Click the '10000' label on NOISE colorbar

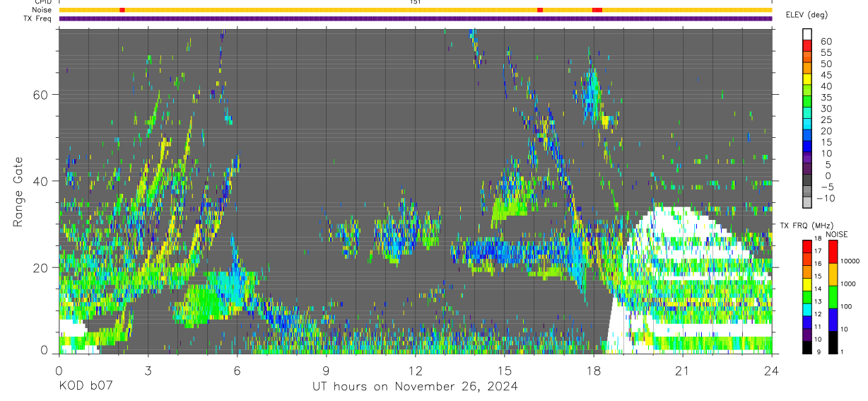click(x=850, y=261)
